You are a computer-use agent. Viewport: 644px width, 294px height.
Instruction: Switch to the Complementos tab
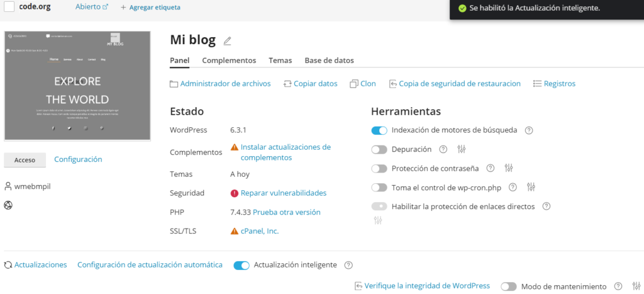coord(229,60)
